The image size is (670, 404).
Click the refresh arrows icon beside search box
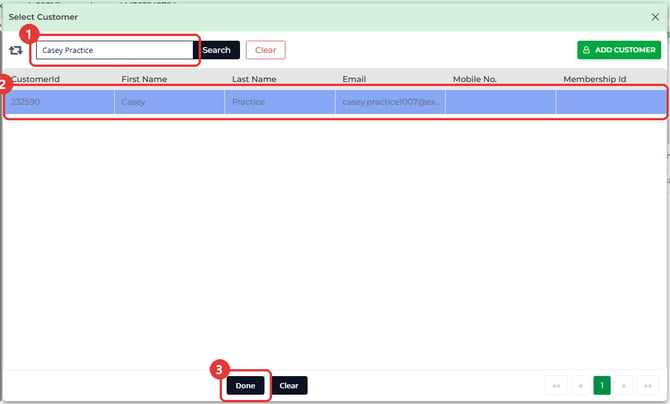[x=16, y=50]
